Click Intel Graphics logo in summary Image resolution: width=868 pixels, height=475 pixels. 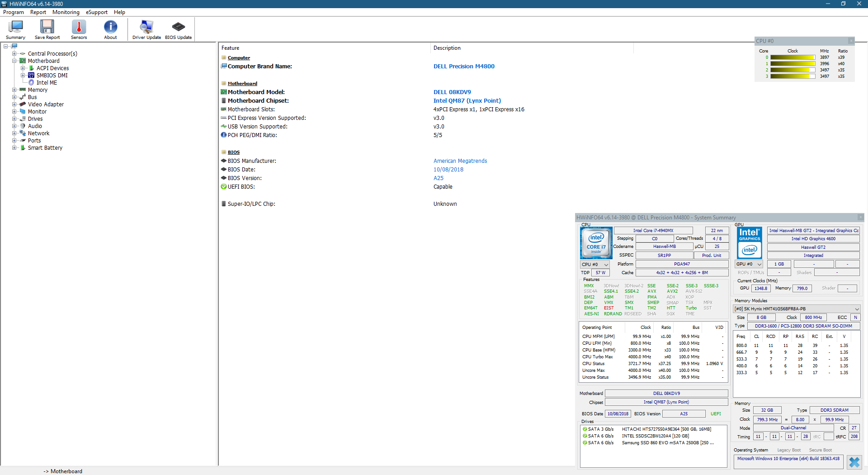point(750,243)
